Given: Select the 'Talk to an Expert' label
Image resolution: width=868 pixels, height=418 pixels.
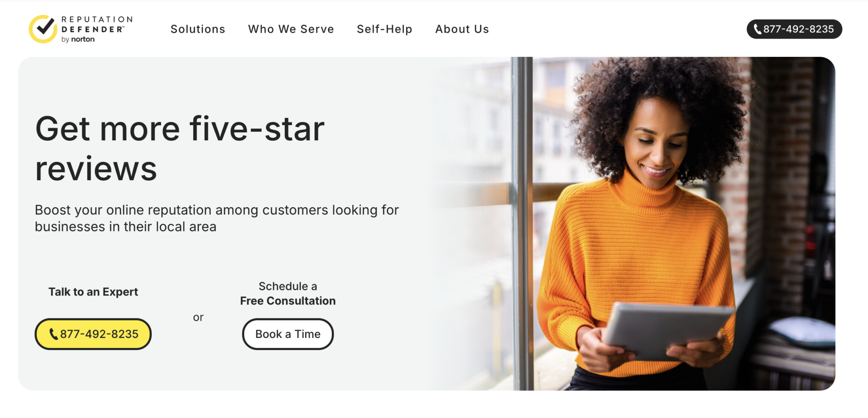Looking at the screenshot, I should pyautogui.click(x=93, y=292).
